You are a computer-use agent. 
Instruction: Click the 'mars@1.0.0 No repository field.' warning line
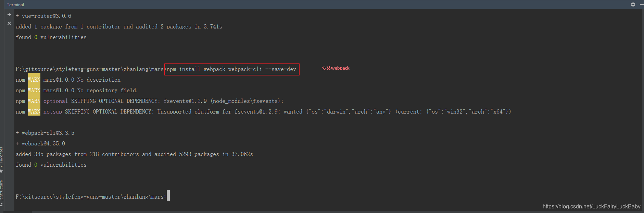[77, 91]
